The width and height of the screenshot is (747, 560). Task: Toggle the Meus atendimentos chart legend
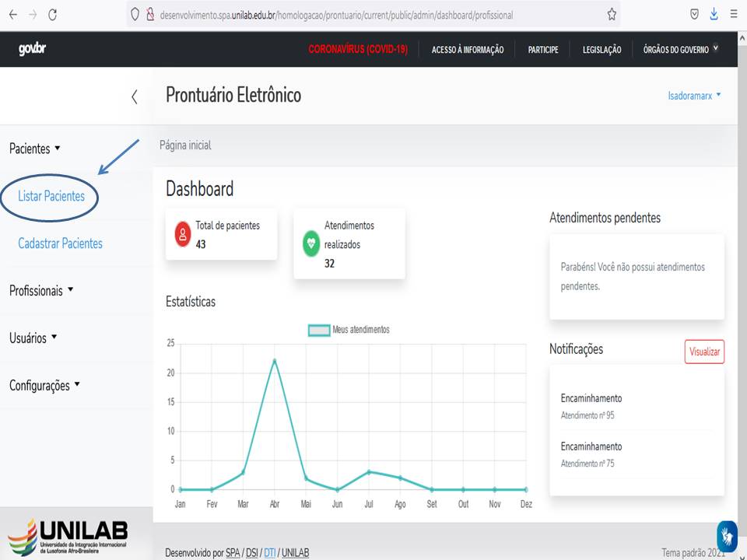point(349,330)
